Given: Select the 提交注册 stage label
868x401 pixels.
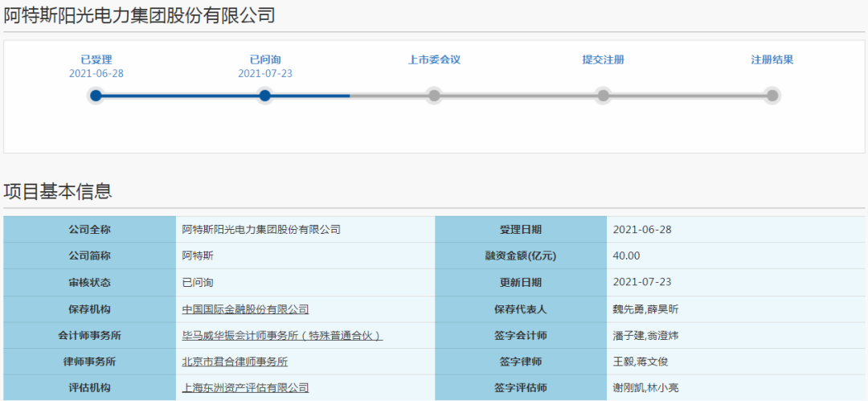Looking at the screenshot, I should click(x=603, y=59).
